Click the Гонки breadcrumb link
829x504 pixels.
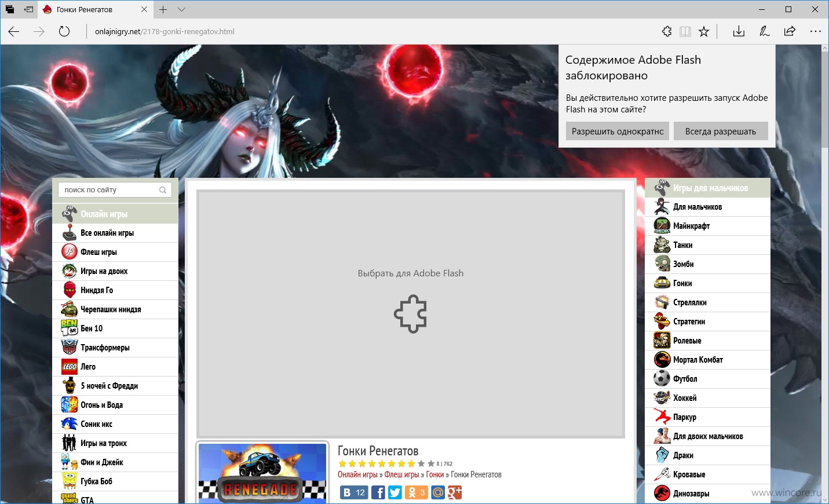coord(435,474)
